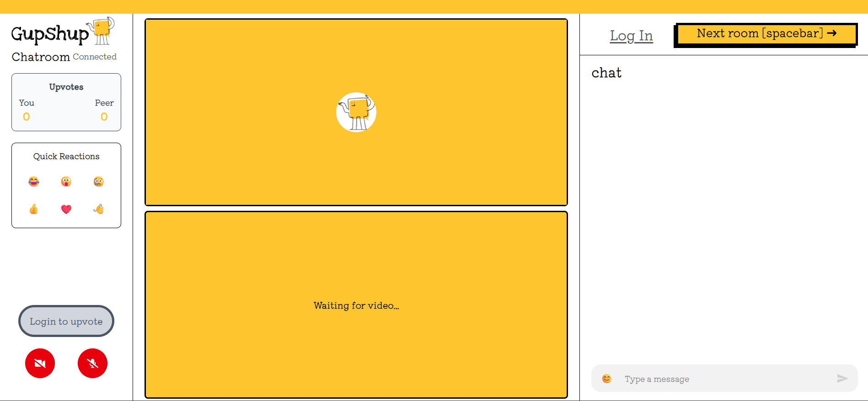Click the Your upvotes count
Image resolution: width=868 pixels, height=401 pixels.
pos(27,117)
